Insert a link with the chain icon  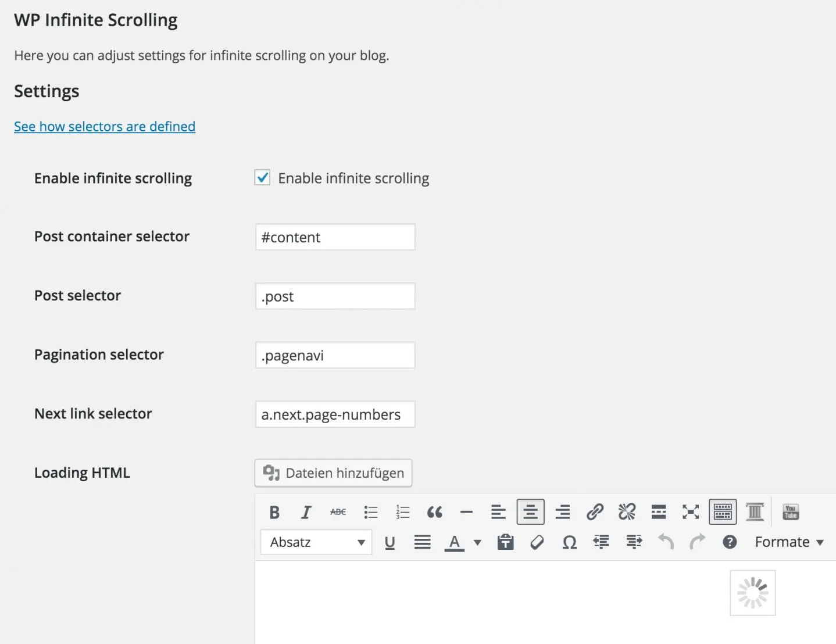click(x=595, y=512)
